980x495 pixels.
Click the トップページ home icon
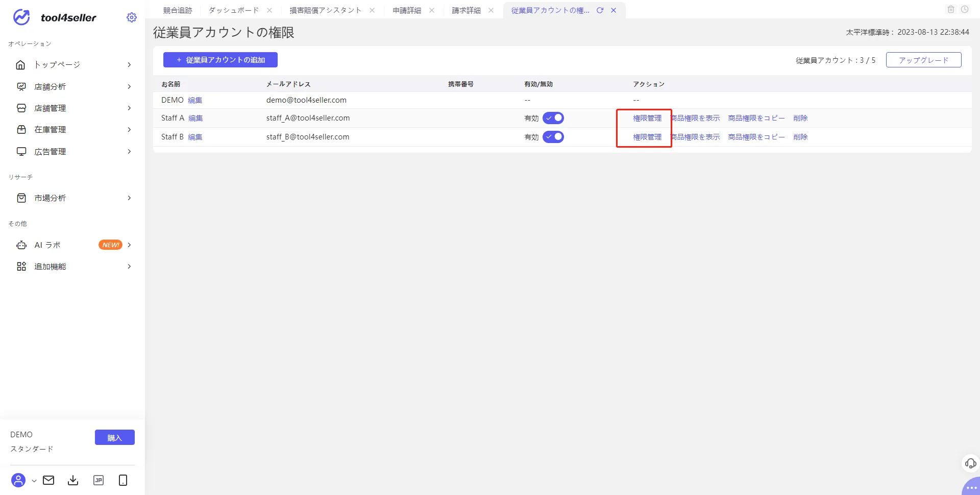(x=21, y=65)
